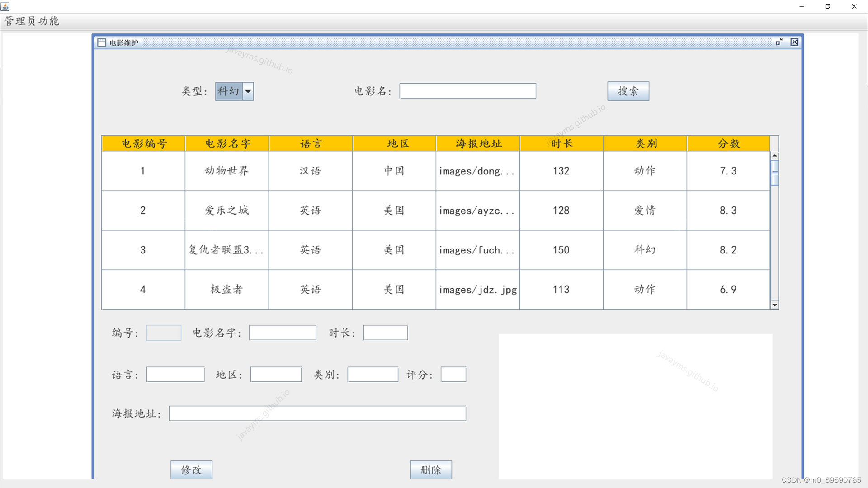
Task: Click the duration cell 113
Action: (561, 290)
